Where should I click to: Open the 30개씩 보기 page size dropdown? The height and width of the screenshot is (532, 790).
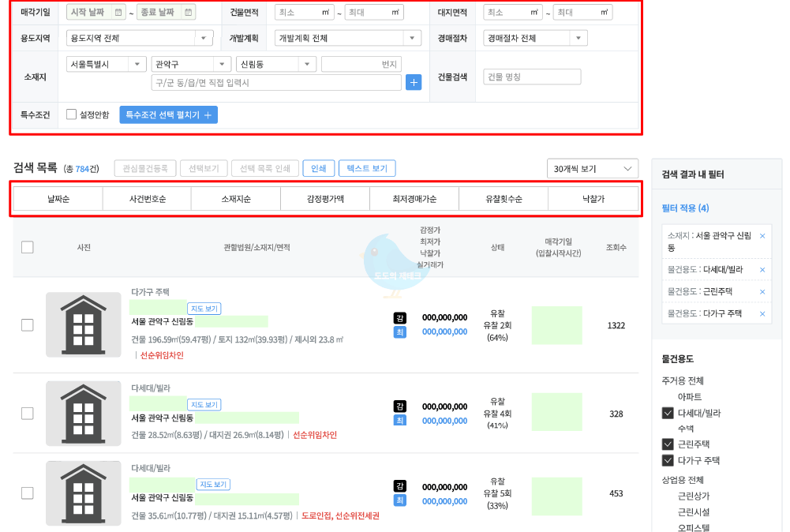(x=592, y=168)
